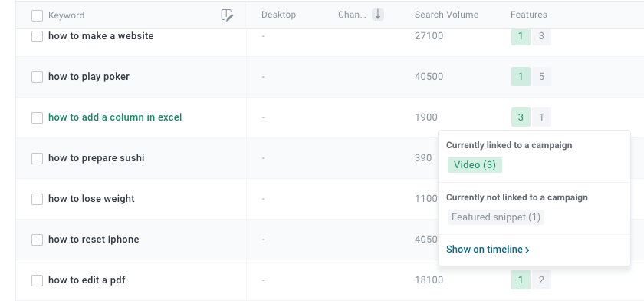
Task: Open keyword how to add a column in excel
Action: coord(115,117)
